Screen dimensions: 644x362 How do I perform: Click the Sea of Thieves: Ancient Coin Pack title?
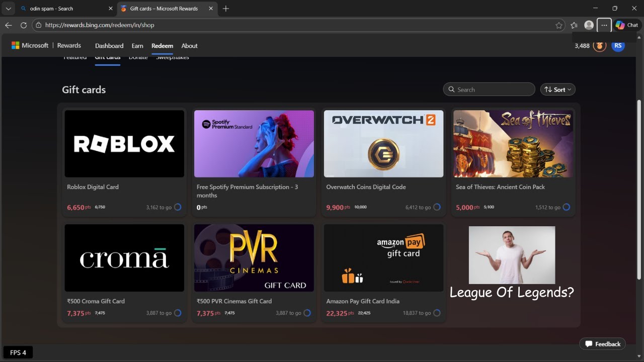(x=500, y=187)
